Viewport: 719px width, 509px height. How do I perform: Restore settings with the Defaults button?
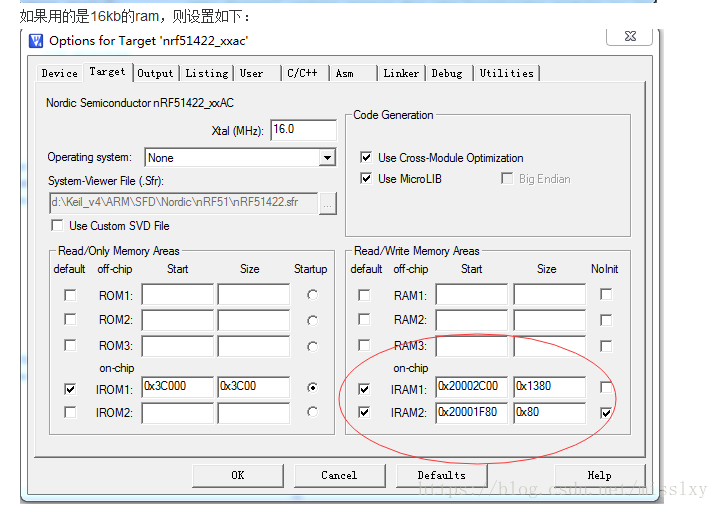click(x=441, y=476)
